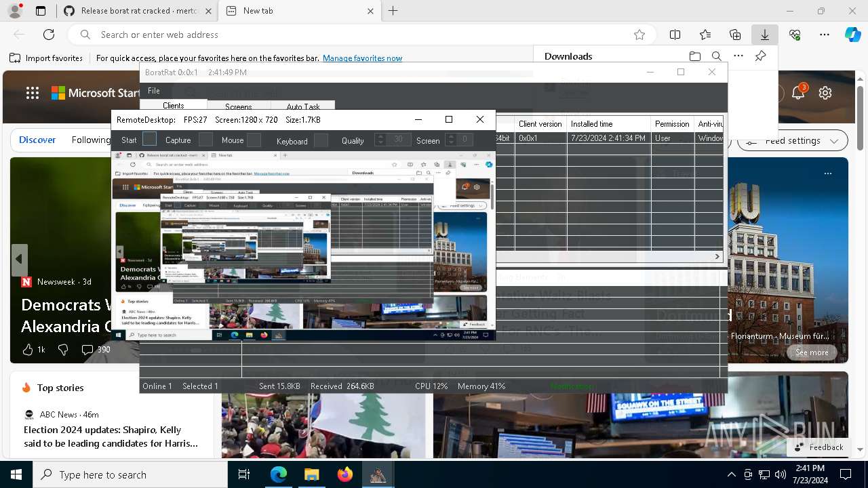The width and height of the screenshot is (868, 488).
Task: Select the Discover feed tab
Action: [x=37, y=140]
